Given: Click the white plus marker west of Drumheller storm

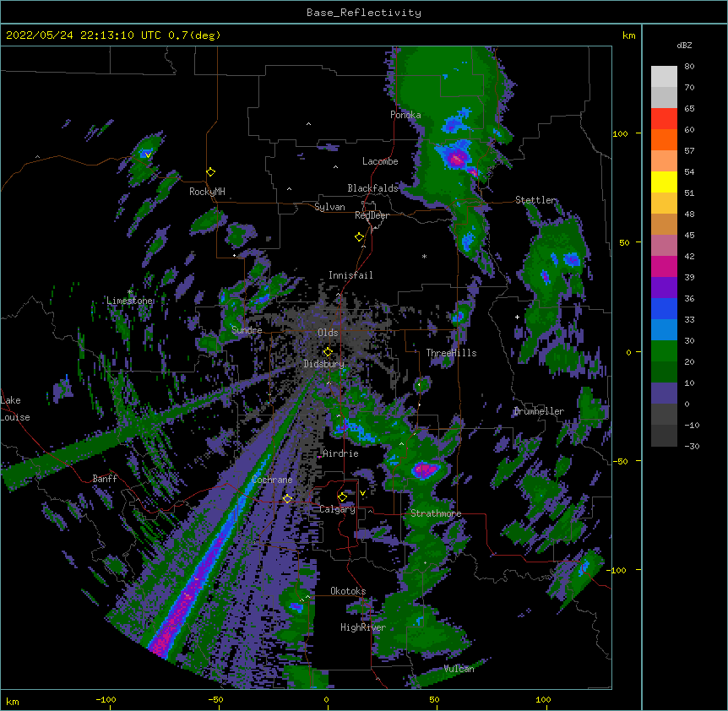Looking at the screenshot, I should coord(517,317).
